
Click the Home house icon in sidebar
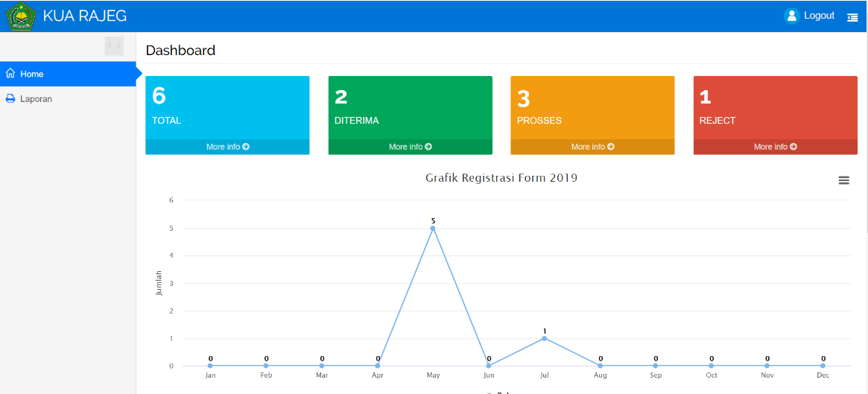tap(10, 74)
